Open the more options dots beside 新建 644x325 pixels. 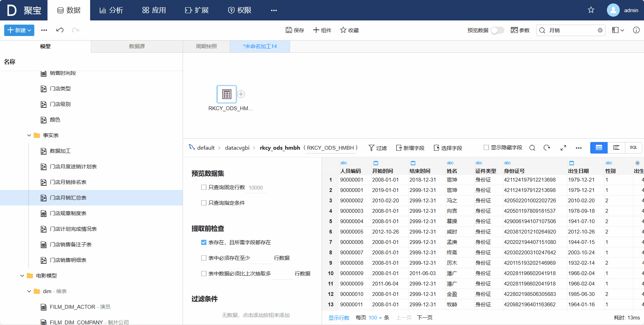tap(44, 30)
